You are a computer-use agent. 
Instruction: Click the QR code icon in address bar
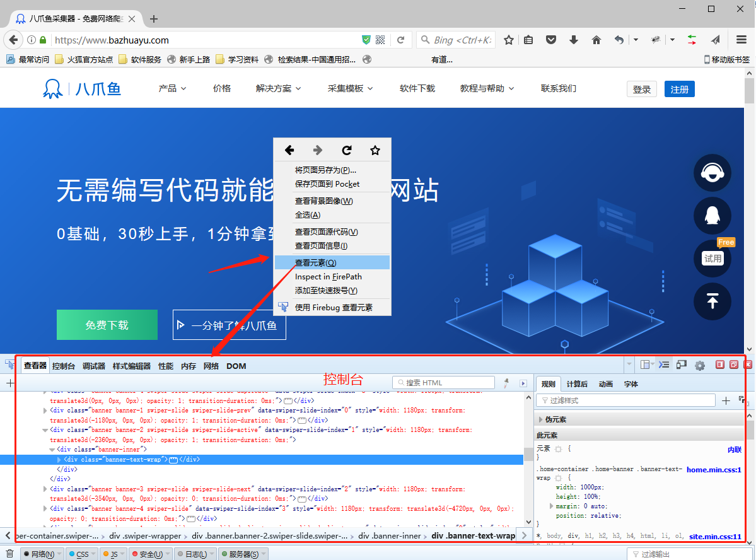380,40
